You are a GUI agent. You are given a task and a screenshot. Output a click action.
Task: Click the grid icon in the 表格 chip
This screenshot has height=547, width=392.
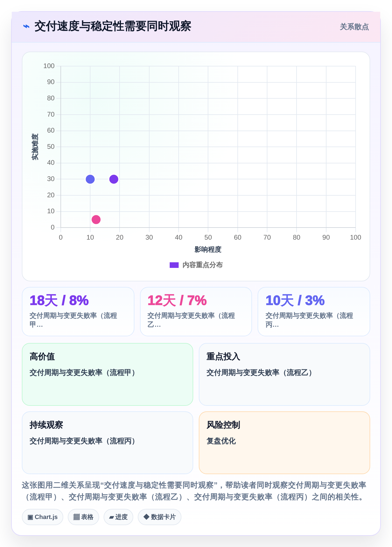[76, 517]
